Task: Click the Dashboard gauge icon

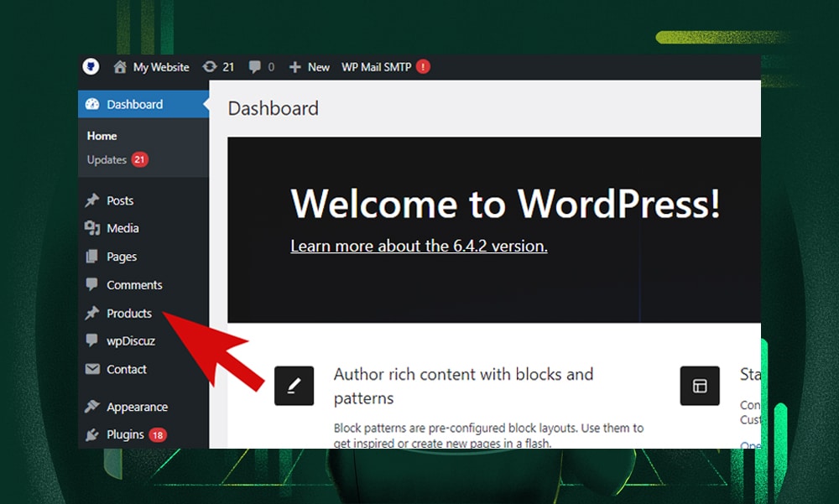Action: click(x=93, y=104)
